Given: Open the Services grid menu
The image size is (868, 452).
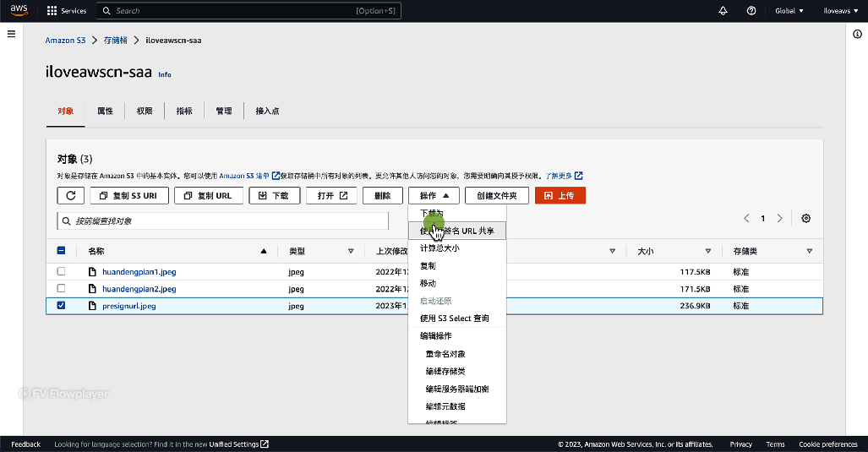Looking at the screenshot, I should coord(67,10).
